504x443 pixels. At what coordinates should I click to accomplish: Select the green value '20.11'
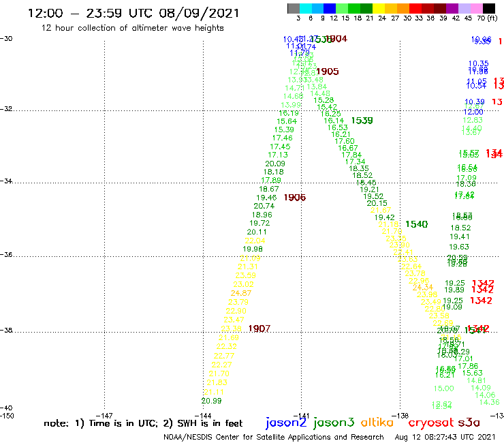257,232
